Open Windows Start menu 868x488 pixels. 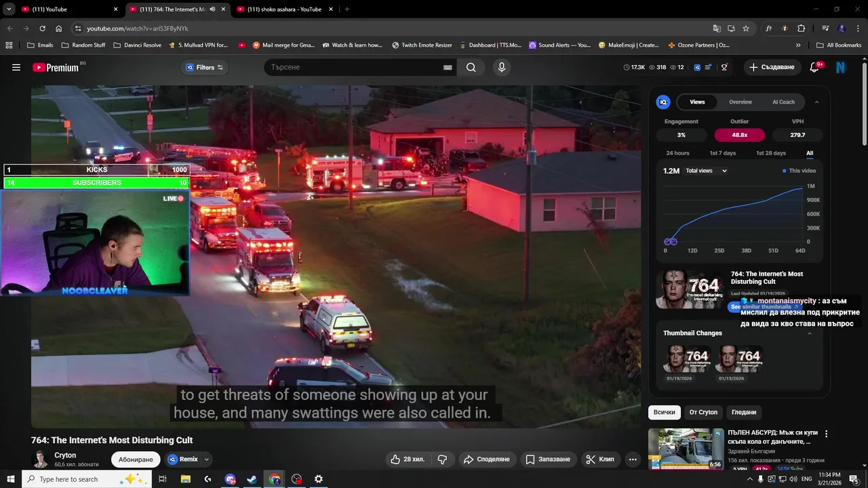[10, 479]
